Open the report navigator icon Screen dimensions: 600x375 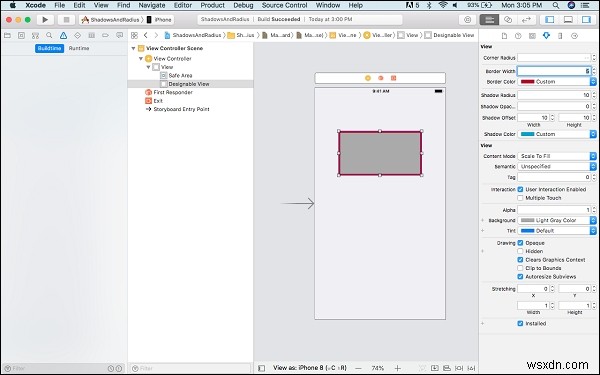[119, 35]
